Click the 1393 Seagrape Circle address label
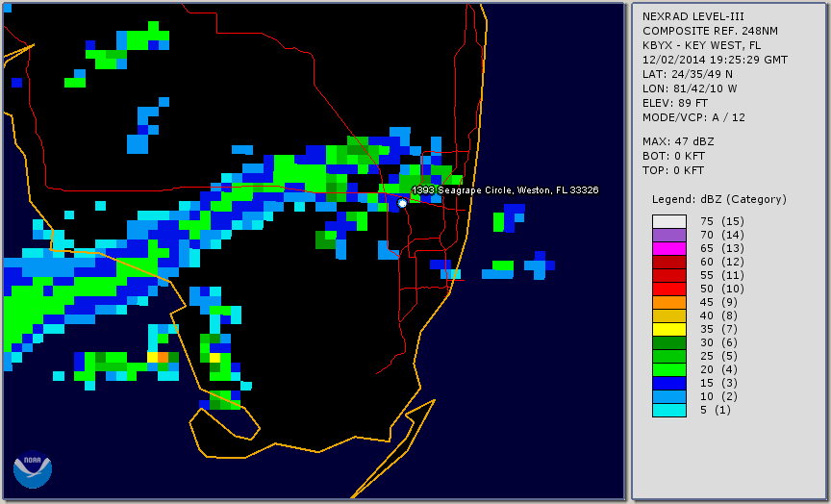Viewport: 831px width, 504px height. point(505,190)
